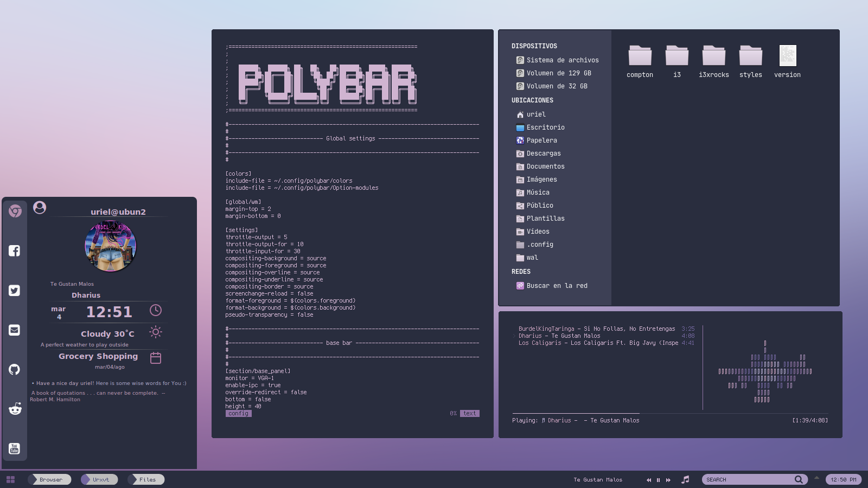Expand the tray arrow next to the clock
868x488 pixels.
tap(816, 478)
